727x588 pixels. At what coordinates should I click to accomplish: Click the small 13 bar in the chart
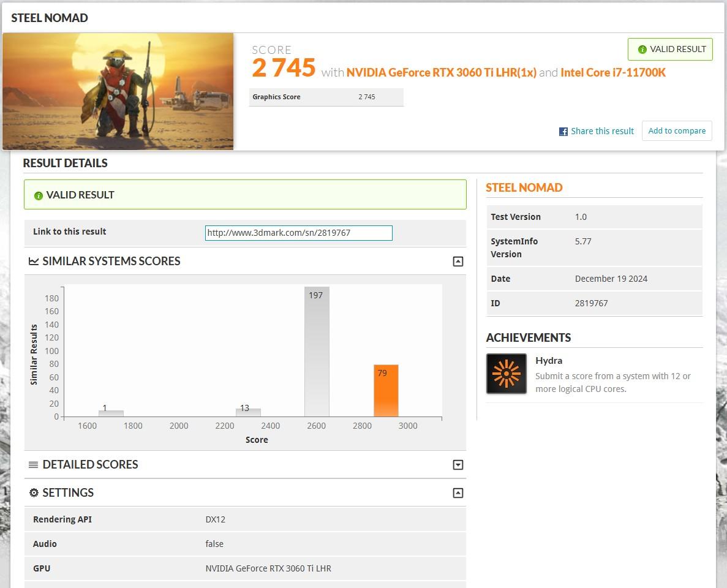(248, 412)
